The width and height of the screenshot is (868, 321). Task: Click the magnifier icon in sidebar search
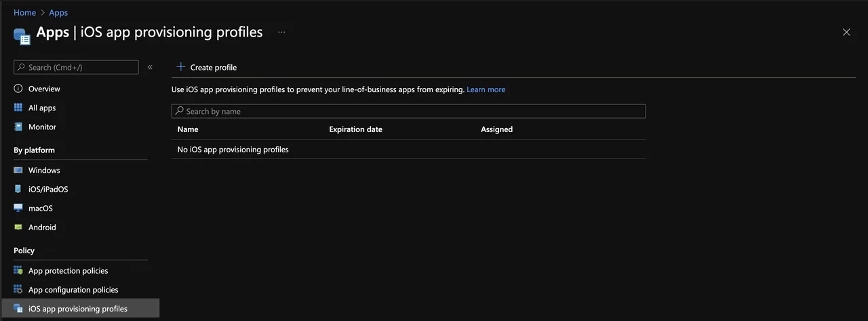22,67
